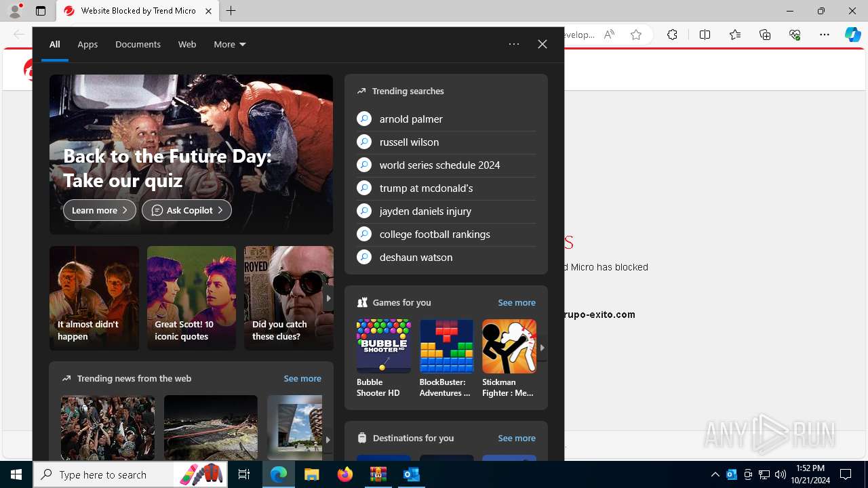The width and height of the screenshot is (868, 488).
Task: See more Destinations for you
Action: tap(516, 438)
